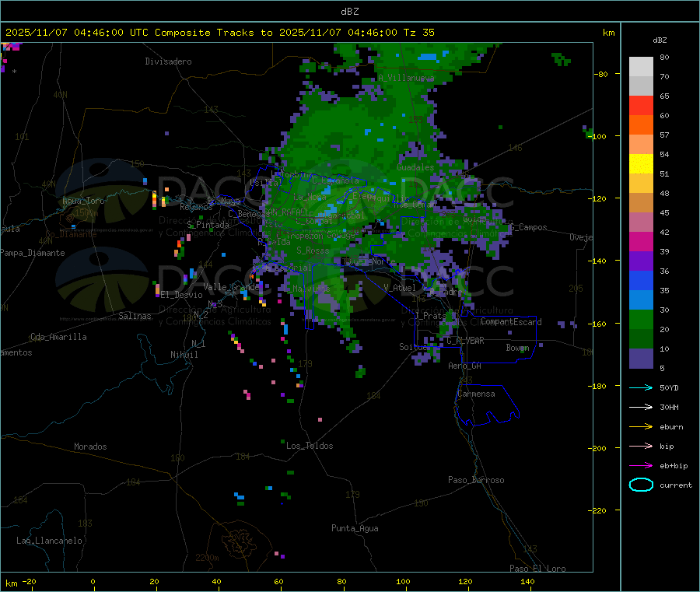
Task: Click the 'Aero_GA' map label
Action: click(x=465, y=366)
